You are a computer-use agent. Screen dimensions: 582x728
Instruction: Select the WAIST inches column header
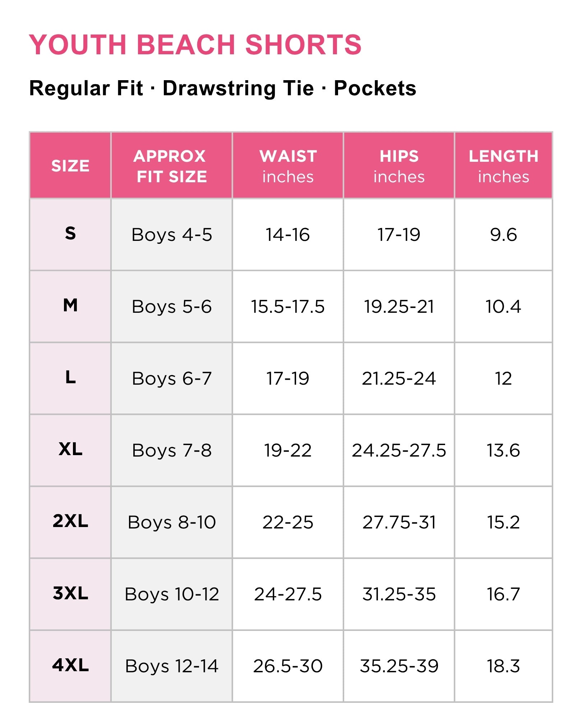pos(288,166)
